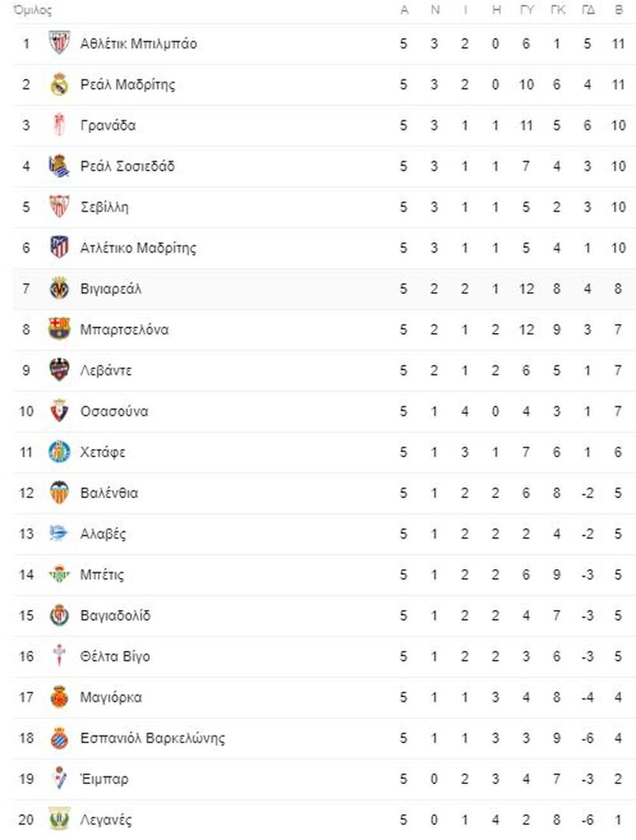
Task: Click the Levante club crest
Action: 59,370
